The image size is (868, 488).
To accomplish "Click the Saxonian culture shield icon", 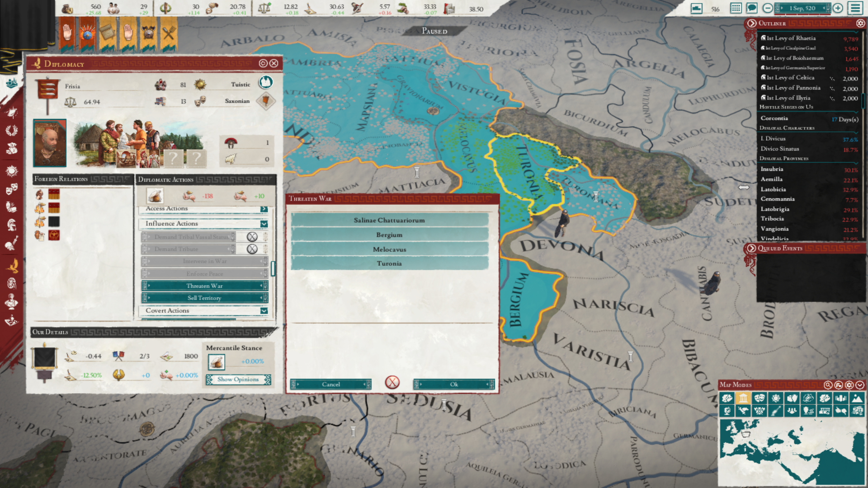I will [x=266, y=101].
